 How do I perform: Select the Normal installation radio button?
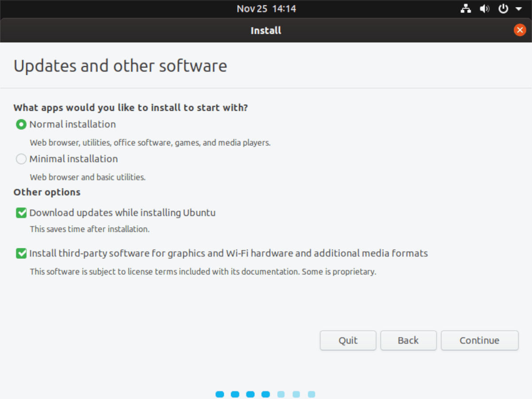21,125
